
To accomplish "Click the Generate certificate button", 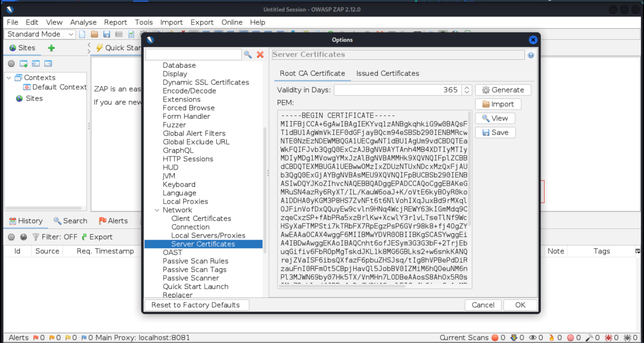I will tap(503, 90).
